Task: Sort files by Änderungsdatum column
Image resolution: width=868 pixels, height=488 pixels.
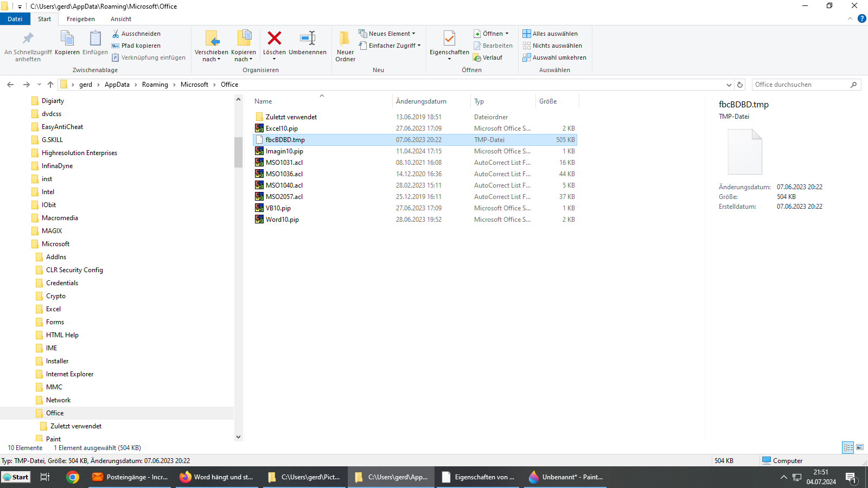Action: point(431,101)
